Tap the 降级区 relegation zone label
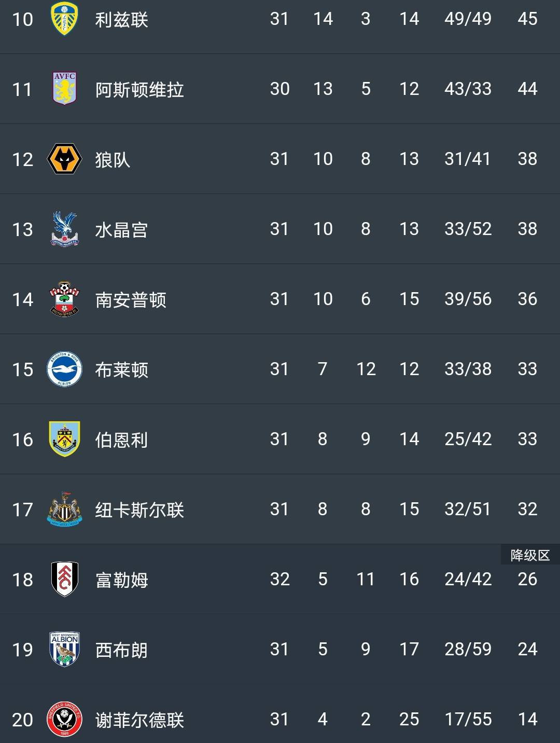 tap(530, 555)
